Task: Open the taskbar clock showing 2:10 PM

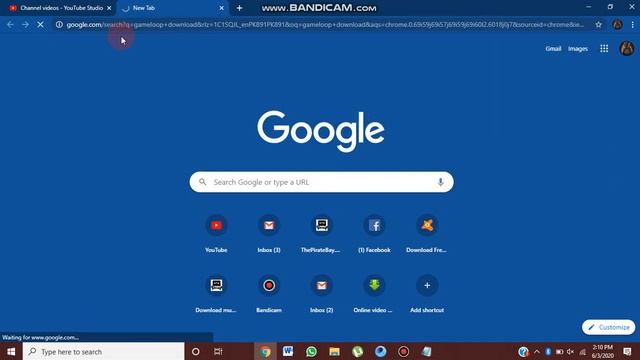Action: click(603, 351)
